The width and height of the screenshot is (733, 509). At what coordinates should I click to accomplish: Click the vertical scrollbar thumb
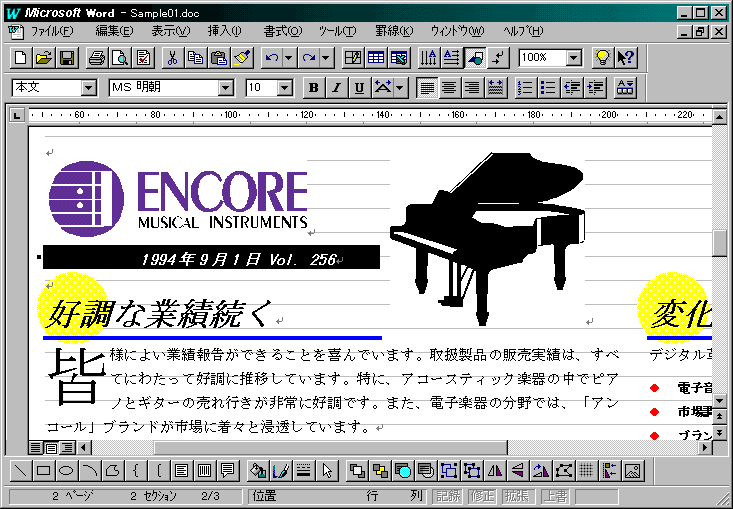pyautogui.click(x=720, y=243)
